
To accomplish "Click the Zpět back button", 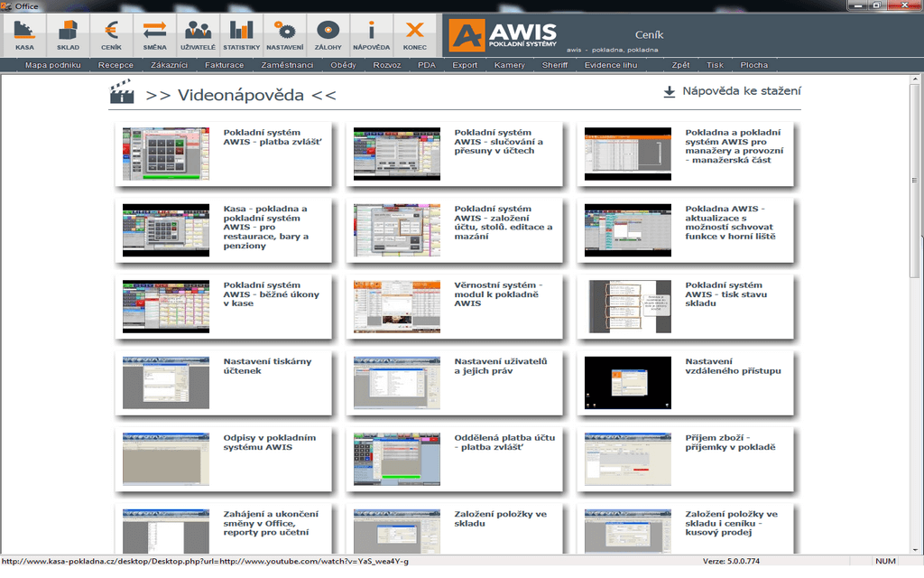I will [680, 65].
